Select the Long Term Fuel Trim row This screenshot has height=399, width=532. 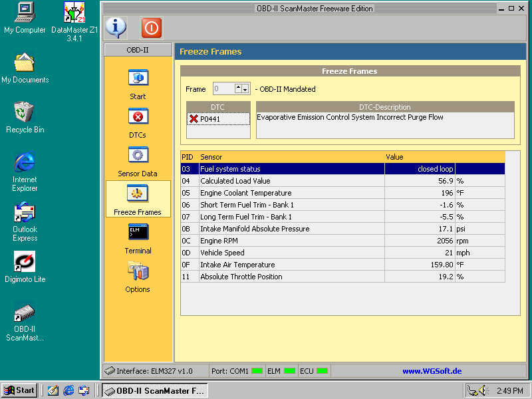342,217
